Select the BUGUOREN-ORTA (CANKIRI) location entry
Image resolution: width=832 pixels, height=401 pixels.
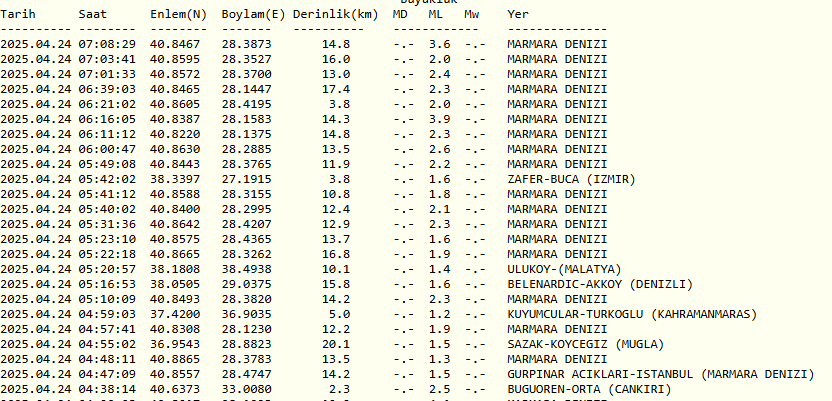(x=589, y=389)
